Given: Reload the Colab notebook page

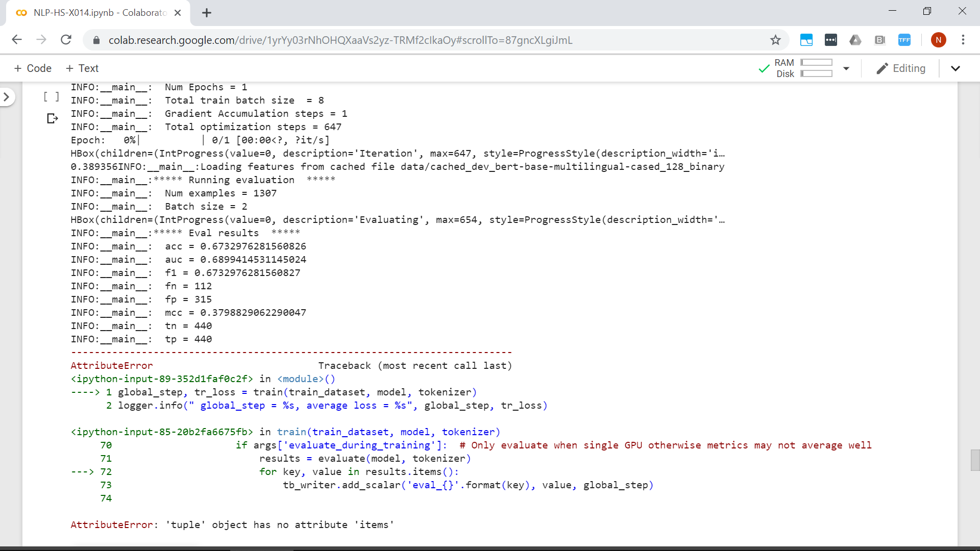Looking at the screenshot, I should [x=66, y=40].
